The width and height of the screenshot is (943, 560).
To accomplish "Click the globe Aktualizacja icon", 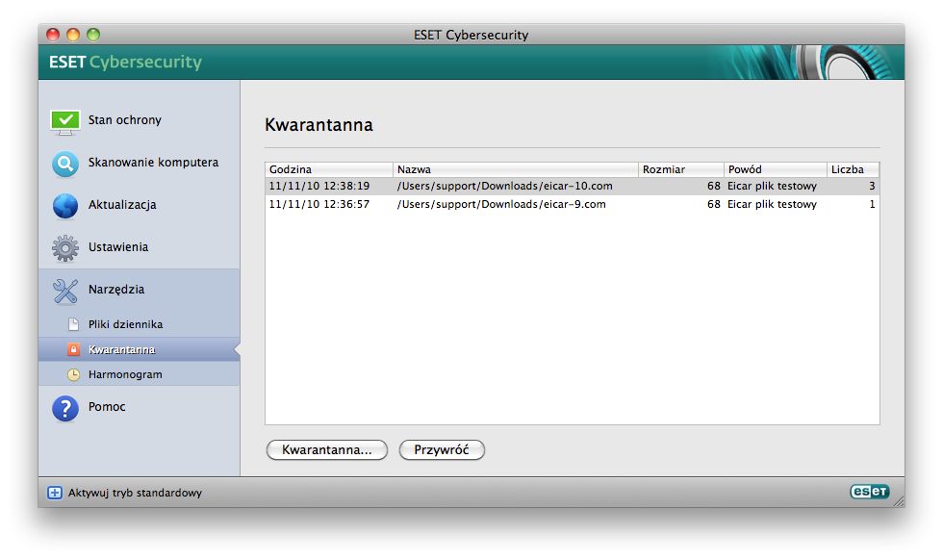I will click(x=65, y=206).
